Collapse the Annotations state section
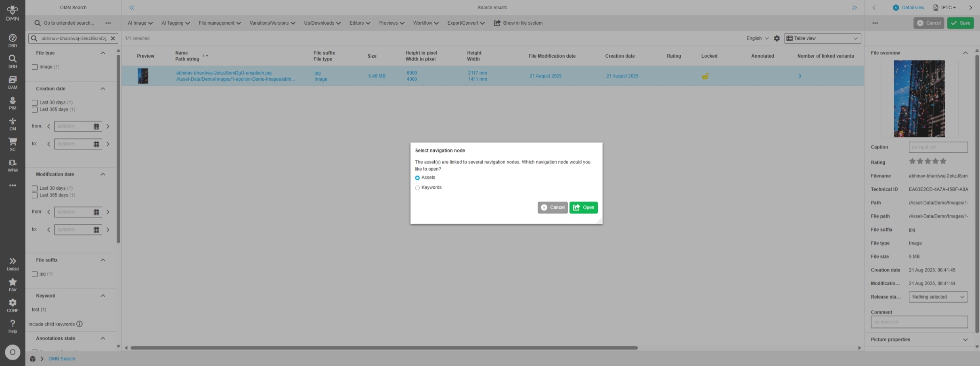 (x=103, y=339)
